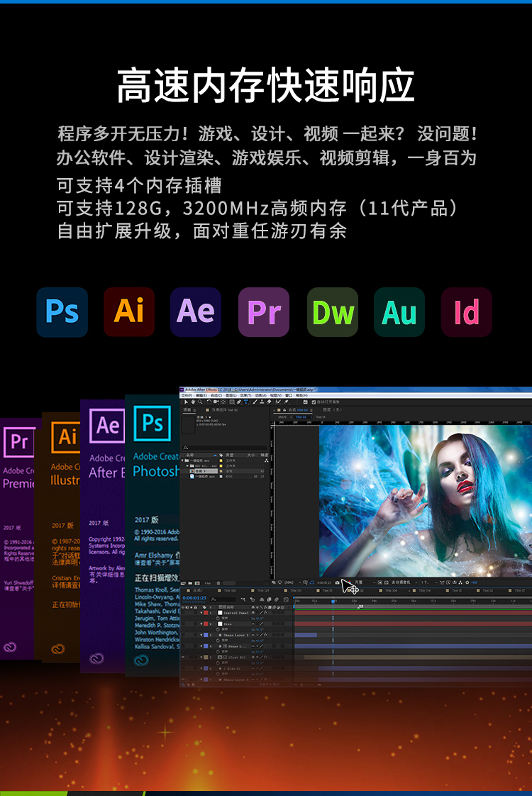Viewport: 532px width, 796px height.
Task: Sort Project panel by 类型 column header
Action: point(229,455)
